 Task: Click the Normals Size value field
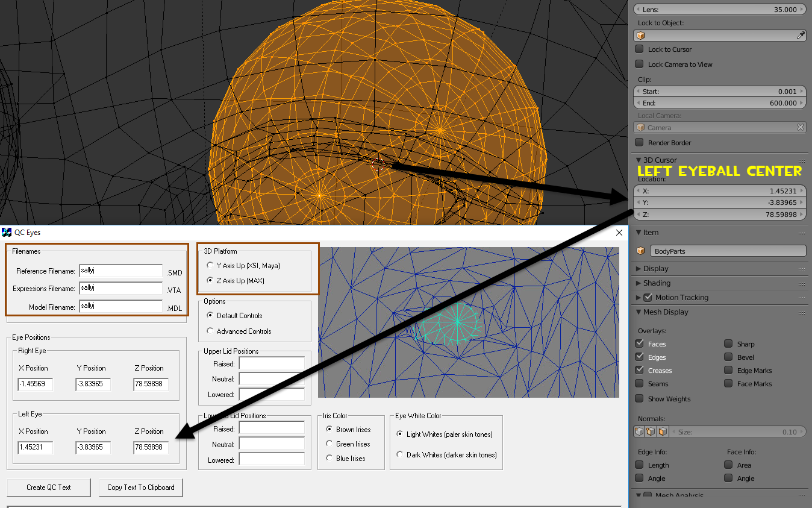click(x=738, y=432)
